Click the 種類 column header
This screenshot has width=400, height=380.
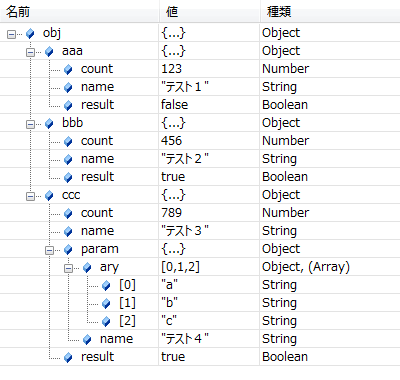click(330, 12)
